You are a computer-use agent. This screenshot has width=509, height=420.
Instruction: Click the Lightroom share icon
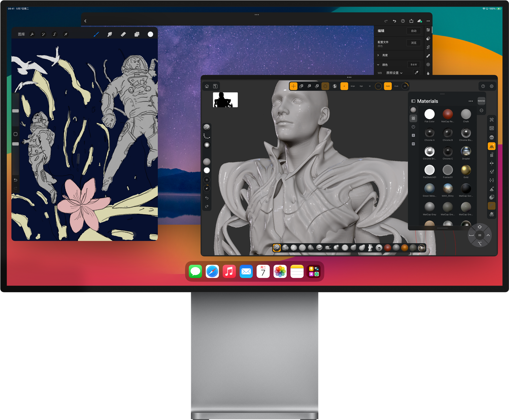(411, 21)
